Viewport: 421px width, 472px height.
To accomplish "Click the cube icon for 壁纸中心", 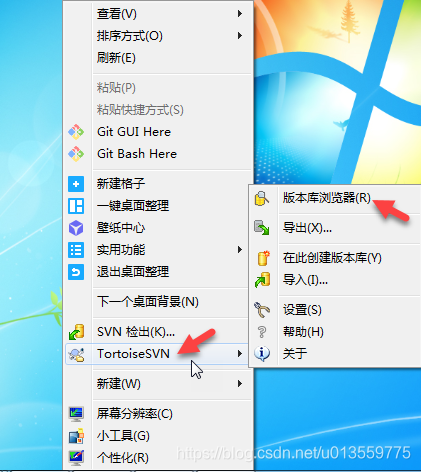I will (76, 228).
